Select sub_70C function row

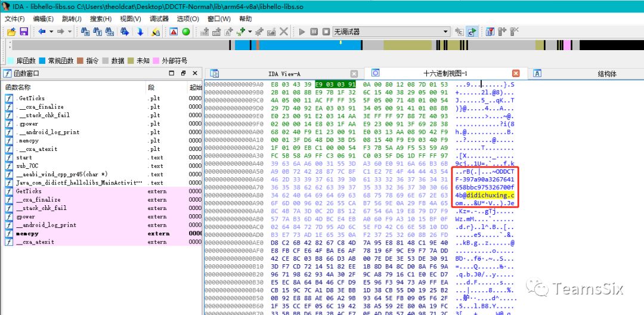(103, 166)
